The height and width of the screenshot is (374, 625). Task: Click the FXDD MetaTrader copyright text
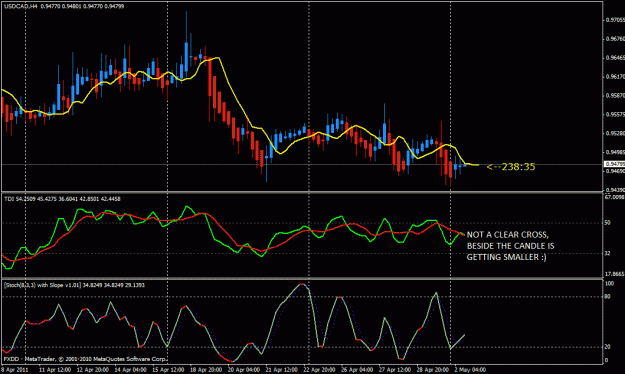(85, 359)
